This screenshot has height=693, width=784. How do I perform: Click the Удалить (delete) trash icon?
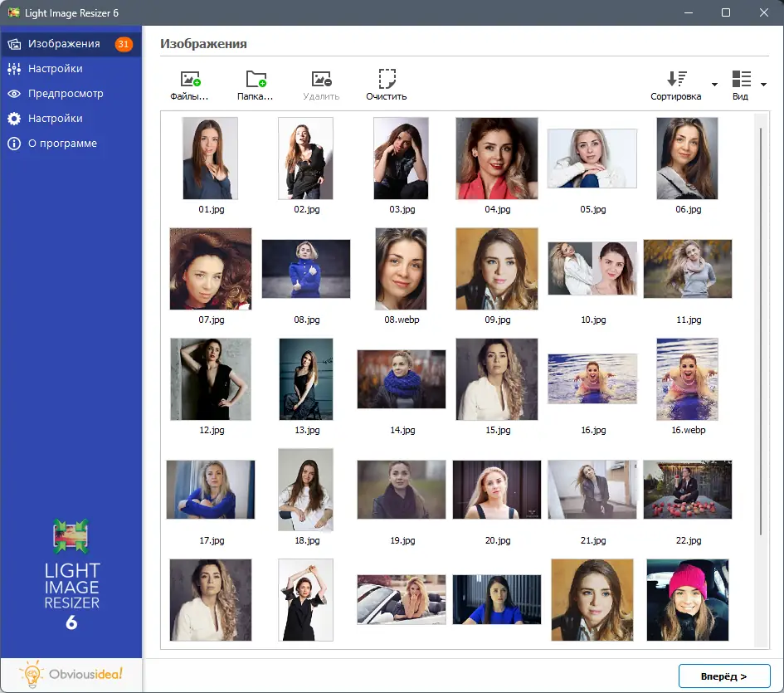coord(321,79)
